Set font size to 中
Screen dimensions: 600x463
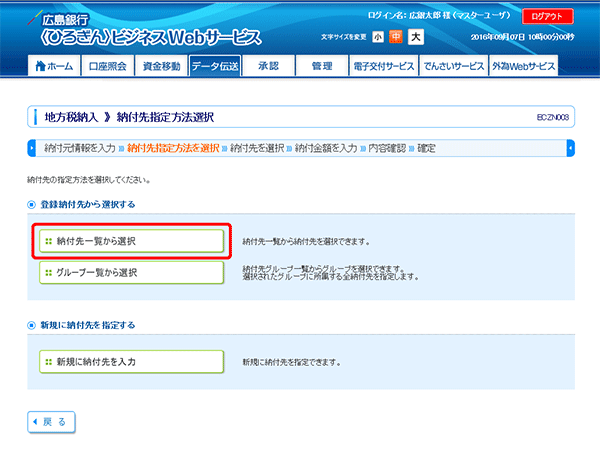[396, 37]
